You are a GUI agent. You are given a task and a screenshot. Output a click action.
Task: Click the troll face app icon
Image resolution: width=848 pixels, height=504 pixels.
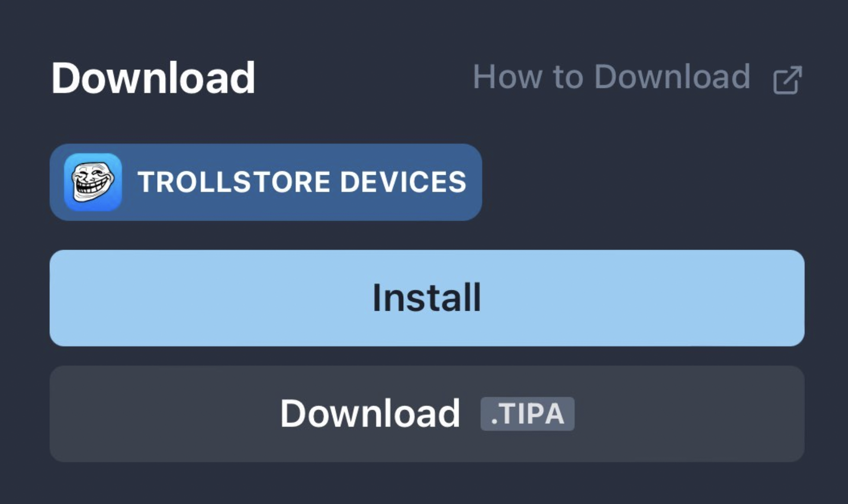93,182
